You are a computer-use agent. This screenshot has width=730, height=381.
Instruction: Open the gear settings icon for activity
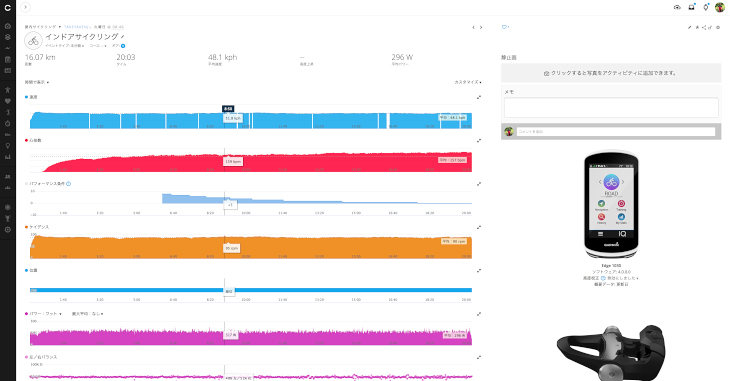coord(718,27)
